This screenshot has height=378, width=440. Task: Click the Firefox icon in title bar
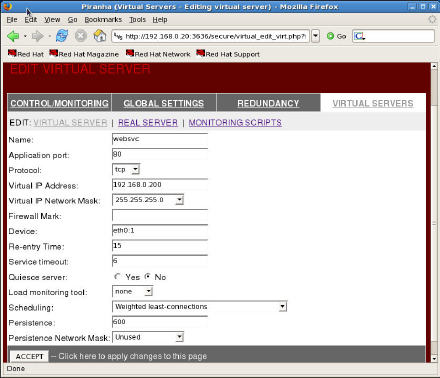7,6
